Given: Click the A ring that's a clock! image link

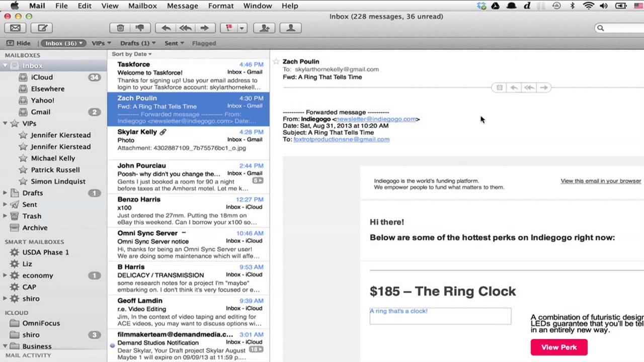Looking at the screenshot, I should (440, 316).
